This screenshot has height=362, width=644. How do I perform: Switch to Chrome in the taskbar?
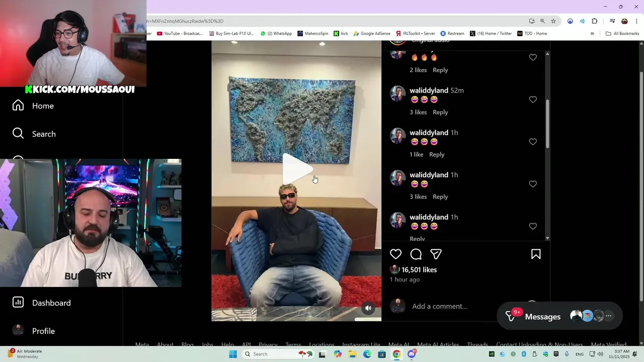(396, 354)
